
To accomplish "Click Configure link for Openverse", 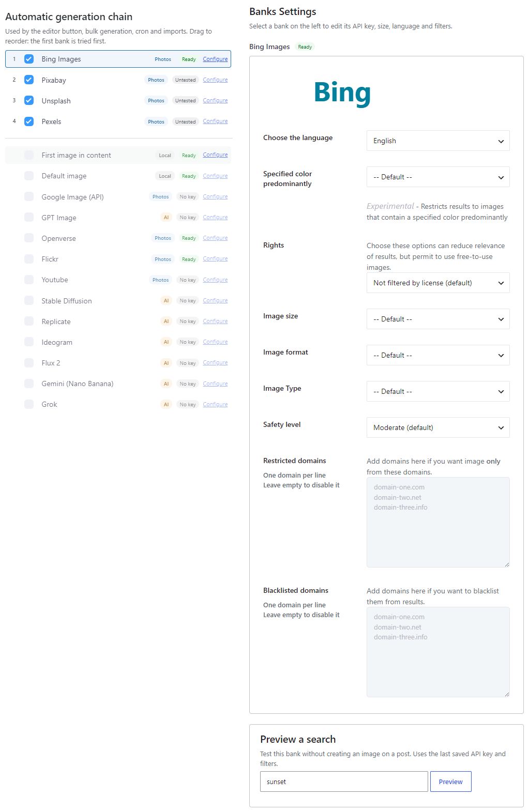I will 215,238.
